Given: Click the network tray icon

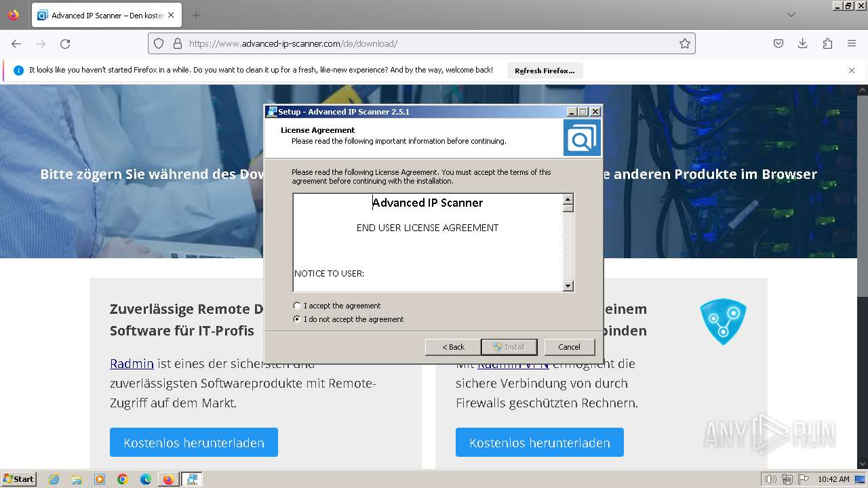Looking at the screenshot, I should (787, 479).
